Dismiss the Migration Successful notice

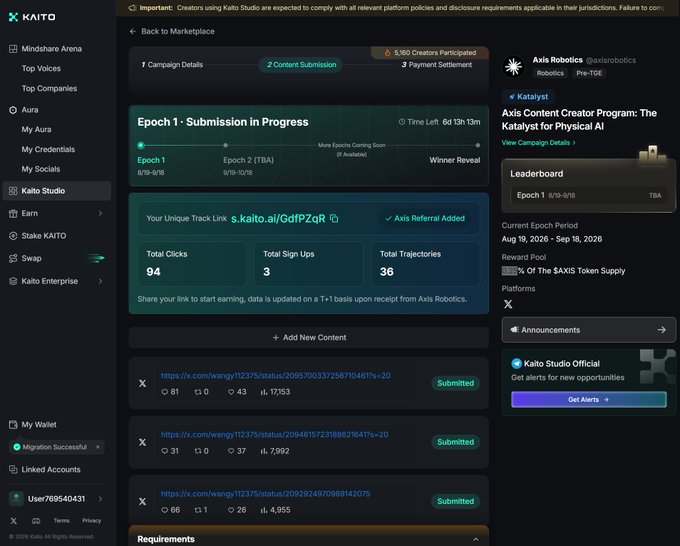click(x=98, y=447)
